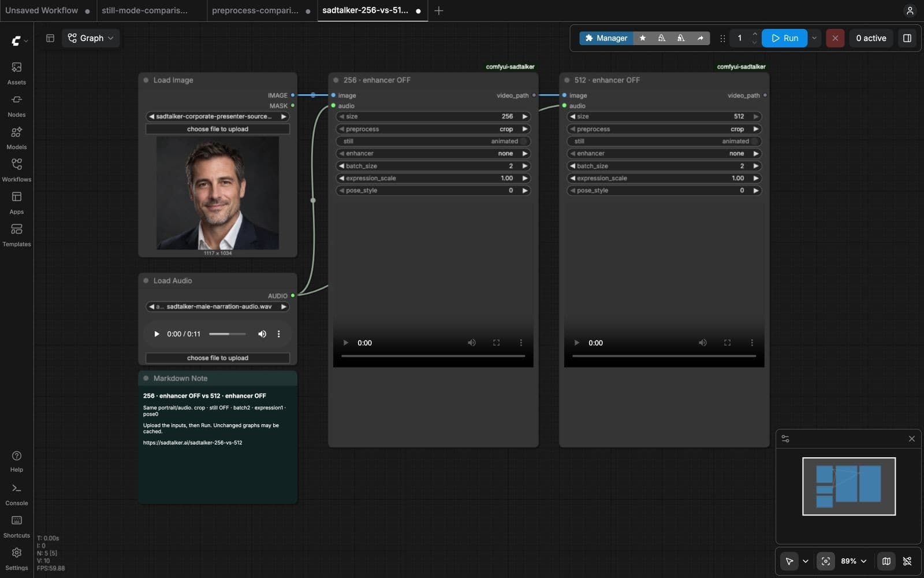Click user account icon top right
Viewport: 924px width, 578px height.
click(910, 10)
